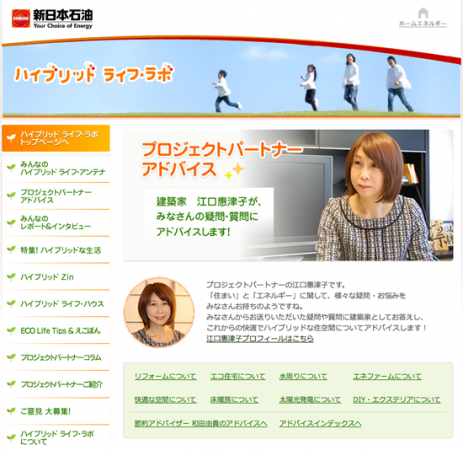Viewport: 463px width, 450px height.
Task: Open プロジェクトパートナーコラム sidebar item
Action: coord(56,357)
